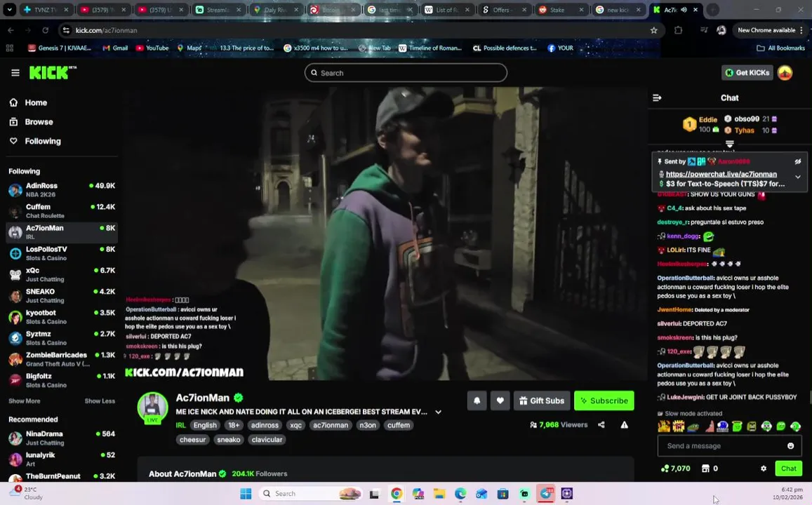The height and width of the screenshot is (505, 812).
Task: Report stream using warning triangle icon
Action: (625, 425)
